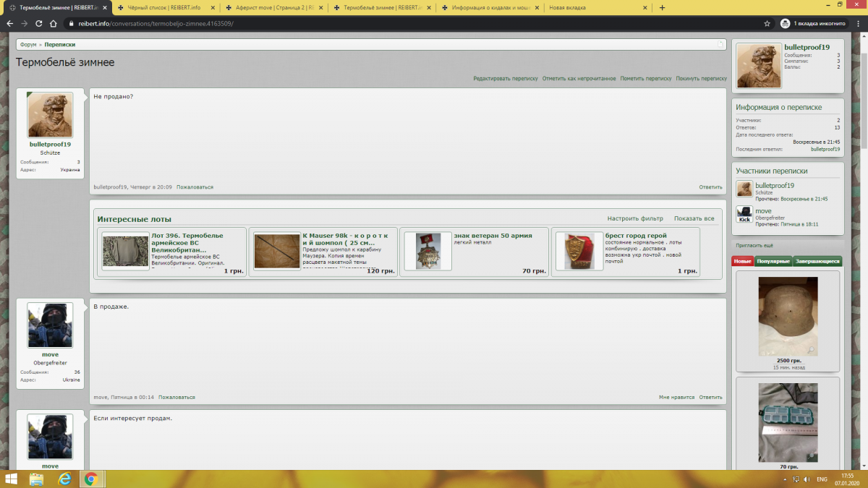The image size is (868, 488).
Task: Open the volume tray icon
Action: tap(807, 479)
